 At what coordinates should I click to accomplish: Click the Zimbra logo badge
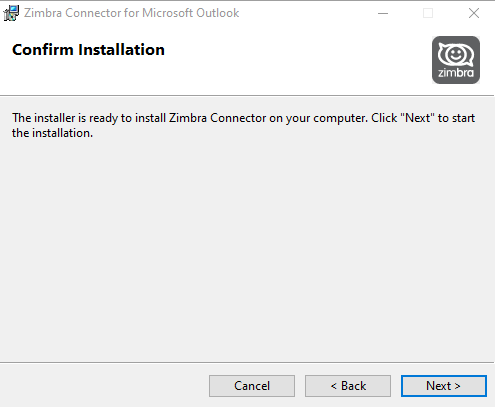[x=456, y=60]
